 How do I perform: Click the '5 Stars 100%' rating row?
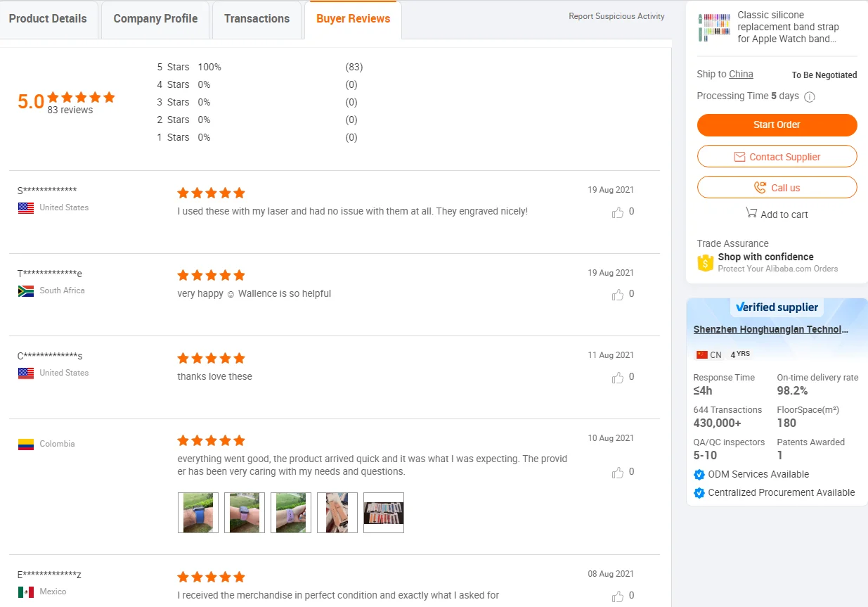pos(260,67)
